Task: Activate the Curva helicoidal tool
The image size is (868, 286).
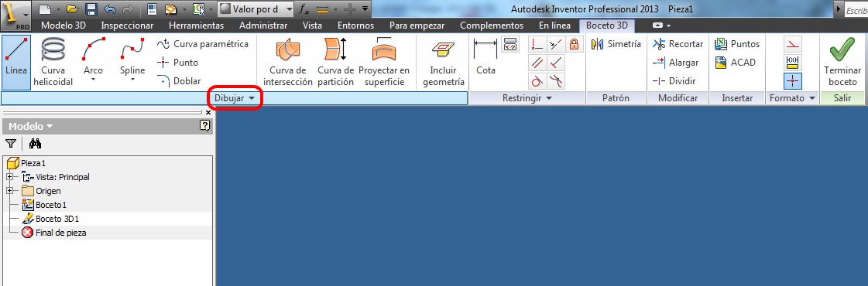Action: click(53, 62)
